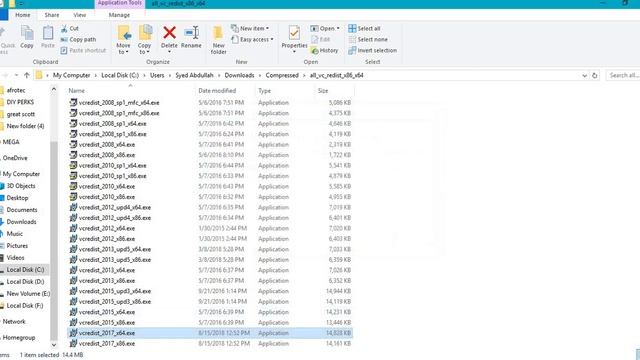640x360 pixels.
Task: Click the Copy ribbon icon
Action: tap(27, 37)
